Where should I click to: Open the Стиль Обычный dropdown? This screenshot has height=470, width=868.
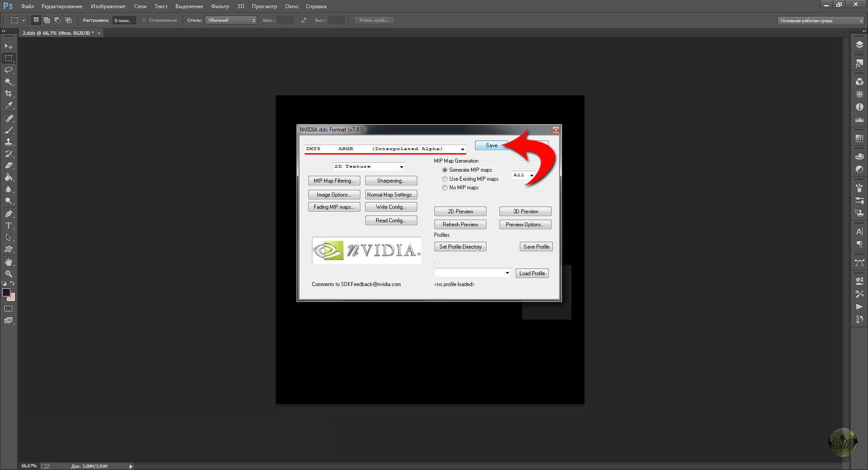pyautogui.click(x=231, y=20)
